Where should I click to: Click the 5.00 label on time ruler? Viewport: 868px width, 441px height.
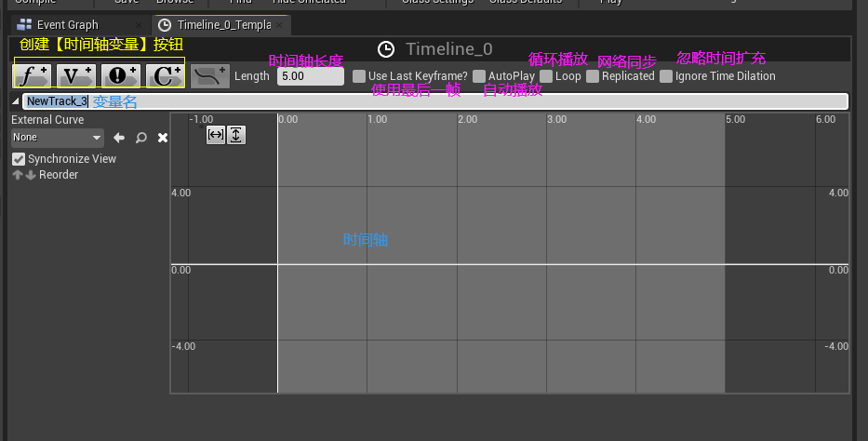pos(736,119)
